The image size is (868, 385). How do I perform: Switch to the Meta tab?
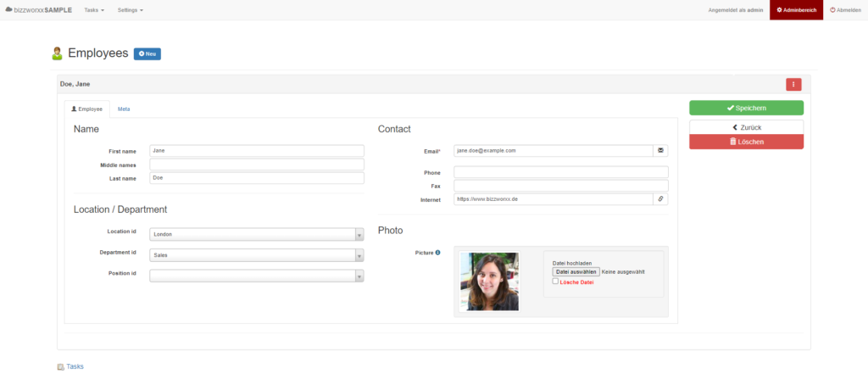pyautogui.click(x=124, y=109)
